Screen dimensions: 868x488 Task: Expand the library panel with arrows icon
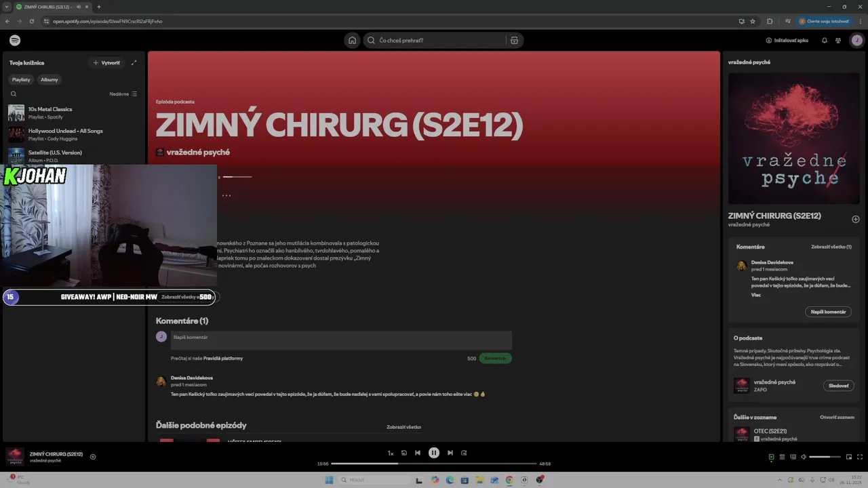click(x=134, y=62)
